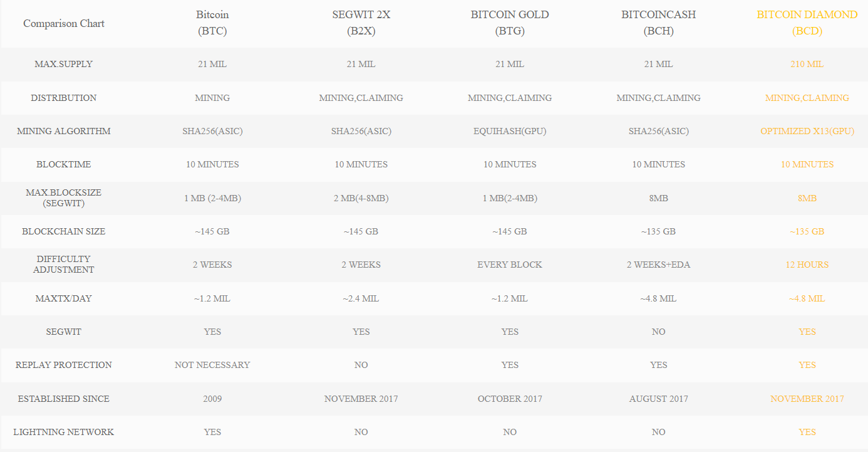Click the Bitcoin (BTC) column header
The image size is (868, 452).
[212, 23]
